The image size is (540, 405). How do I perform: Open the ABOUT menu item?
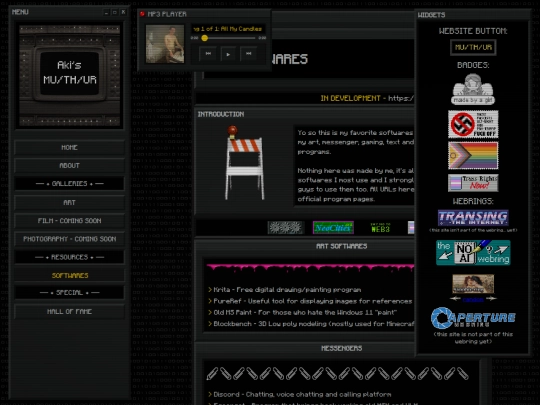pos(69,166)
